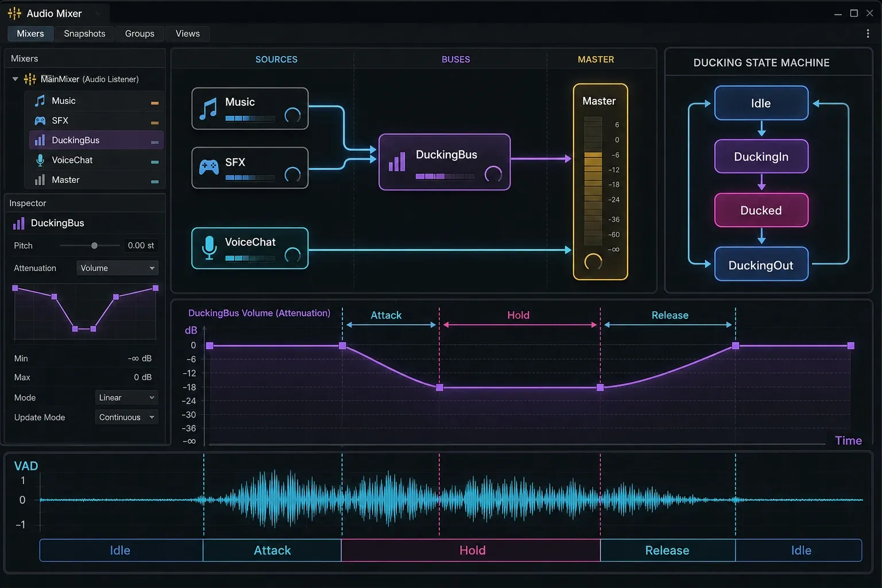Screen dimensions: 882x588
Task: Select the Idle state box
Action: coord(761,103)
